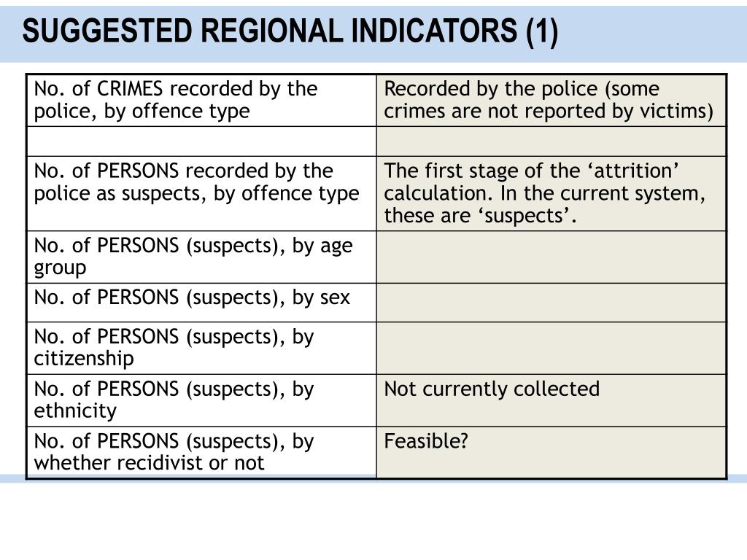Screen dimensions: 747x560
Task: Click the 'first stage of the attrition calculation' cell
Action: (x=551, y=194)
